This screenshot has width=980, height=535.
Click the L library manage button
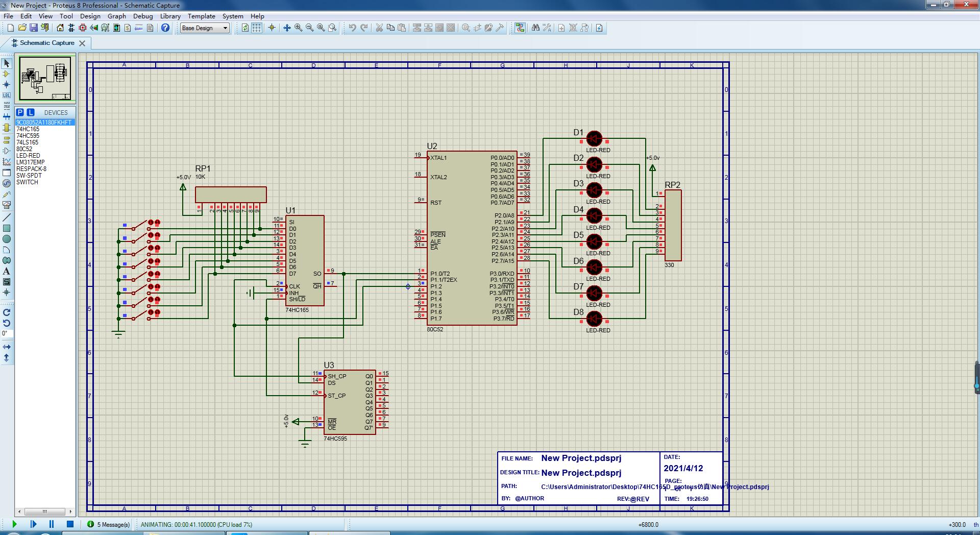point(31,112)
